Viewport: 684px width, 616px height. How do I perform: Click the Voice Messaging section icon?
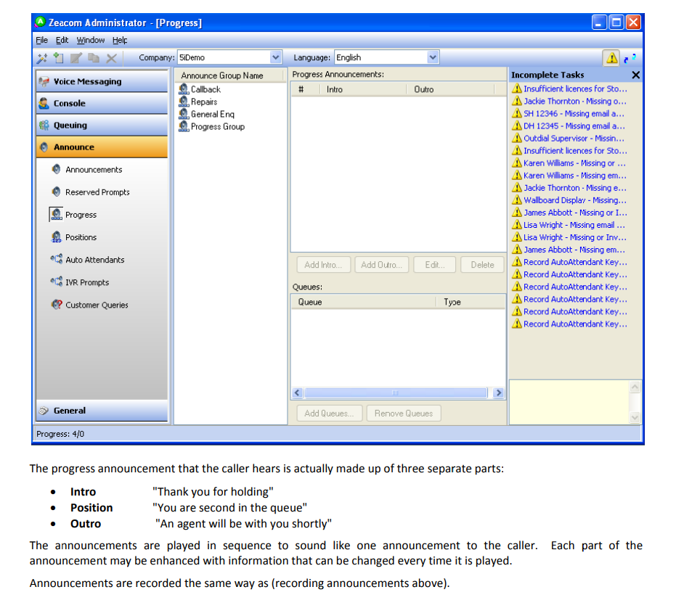[x=44, y=81]
